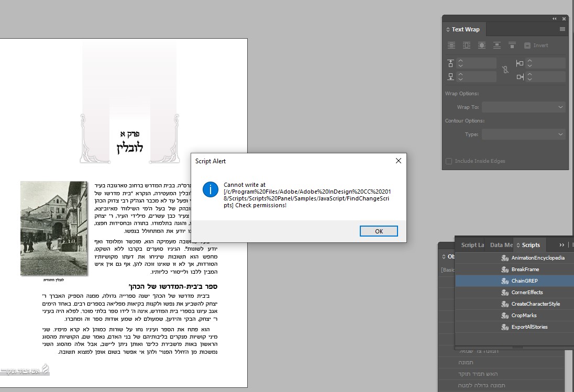Click the top offset up stepper arrow
This screenshot has width=574, height=392.
[460, 61]
